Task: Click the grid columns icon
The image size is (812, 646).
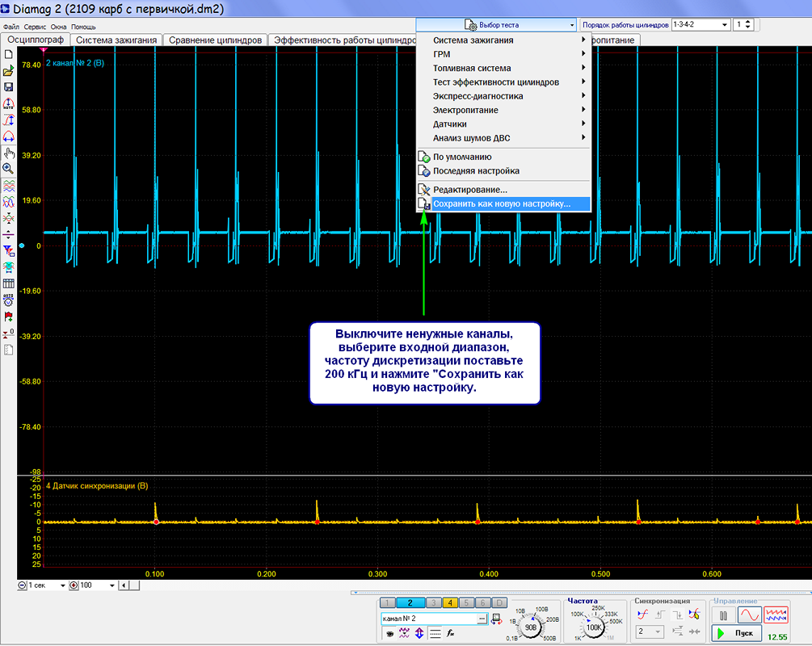Action: [x=8, y=283]
